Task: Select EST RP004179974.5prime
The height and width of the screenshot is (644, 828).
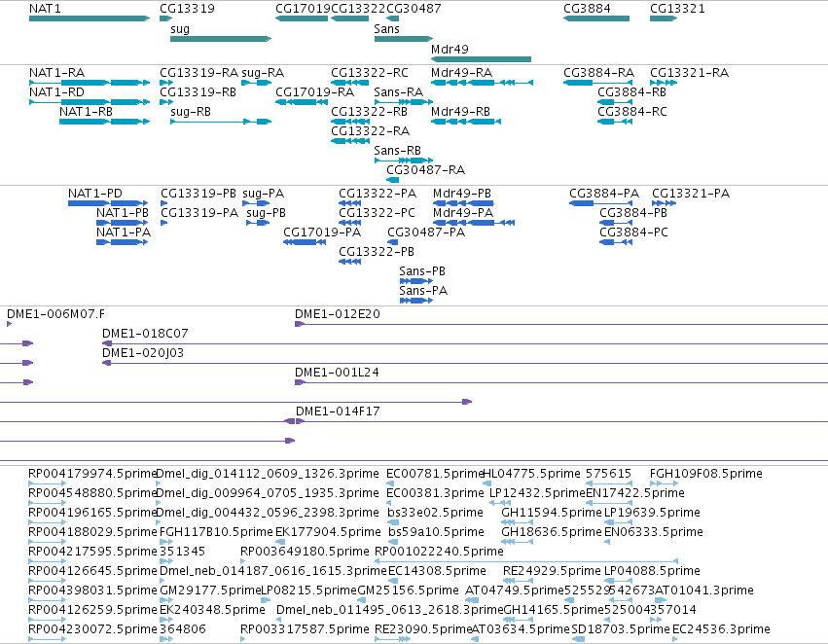Action: (93, 474)
